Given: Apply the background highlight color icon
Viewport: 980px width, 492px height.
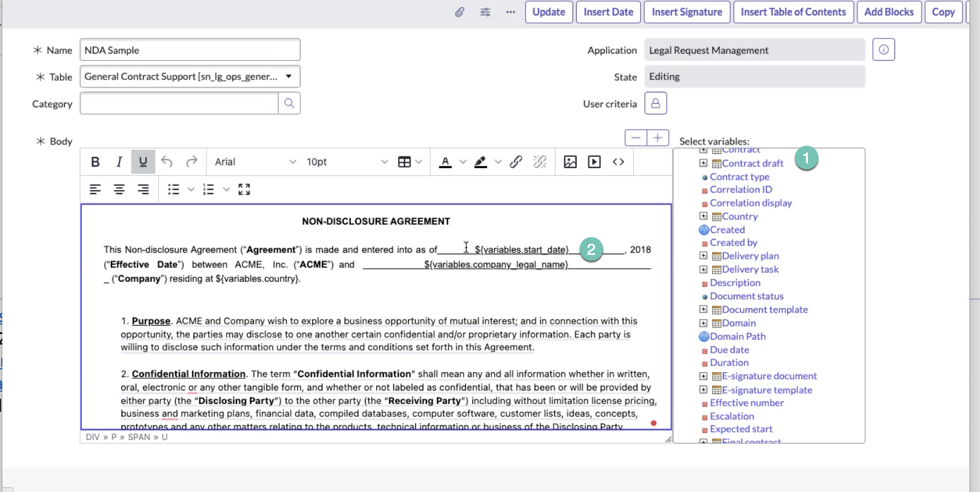Looking at the screenshot, I should (481, 162).
